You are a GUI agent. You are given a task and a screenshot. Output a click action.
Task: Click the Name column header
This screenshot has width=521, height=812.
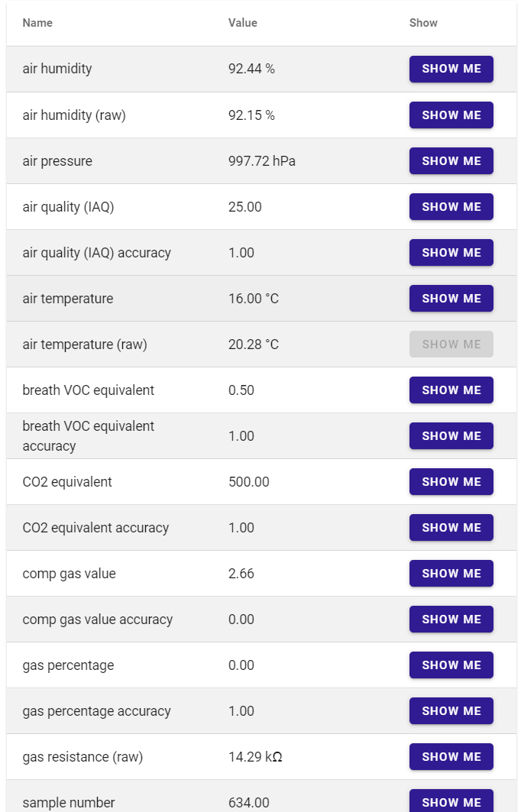coord(37,23)
